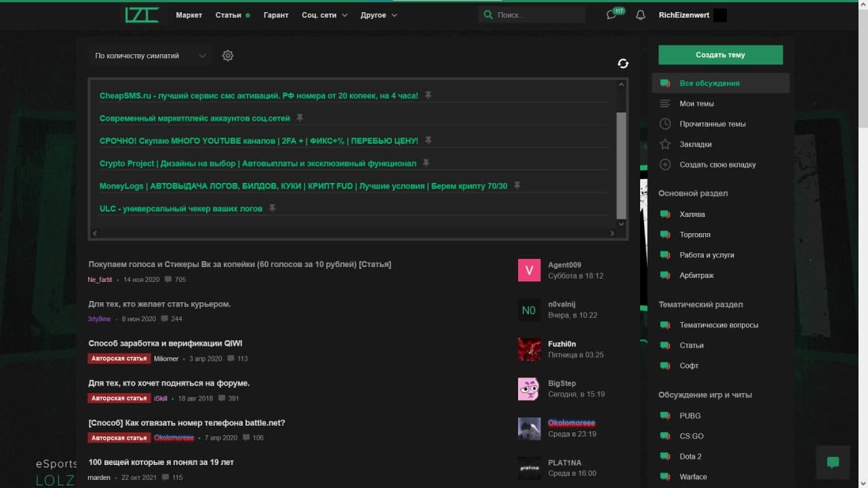
Task: Click reply count icon for Ne_fartit thread
Action: (x=168, y=279)
